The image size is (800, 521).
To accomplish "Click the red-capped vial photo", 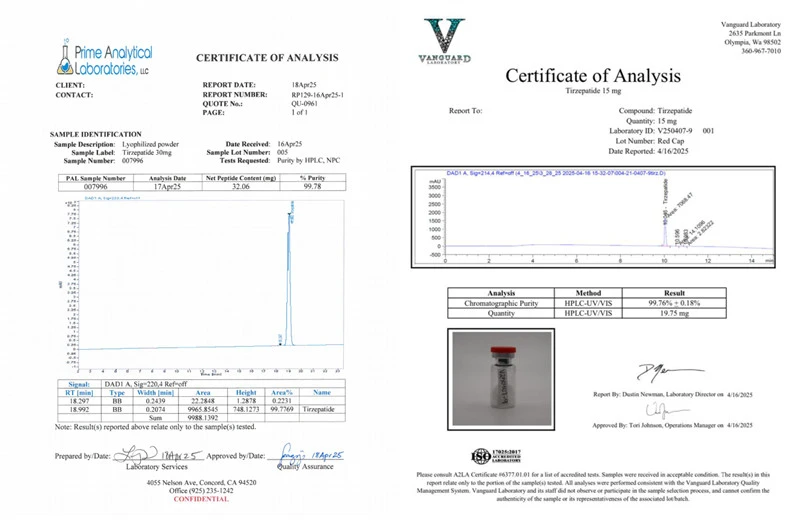I will (x=502, y=379).
